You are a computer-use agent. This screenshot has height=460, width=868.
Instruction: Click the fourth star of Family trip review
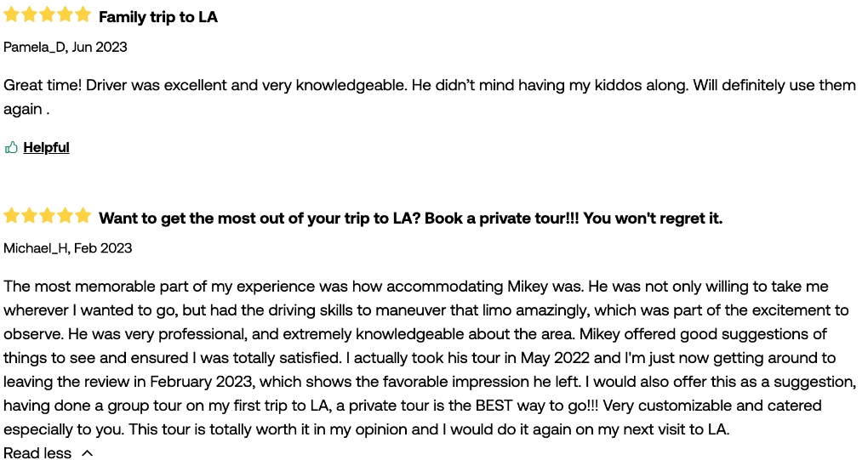pos(65,14)
